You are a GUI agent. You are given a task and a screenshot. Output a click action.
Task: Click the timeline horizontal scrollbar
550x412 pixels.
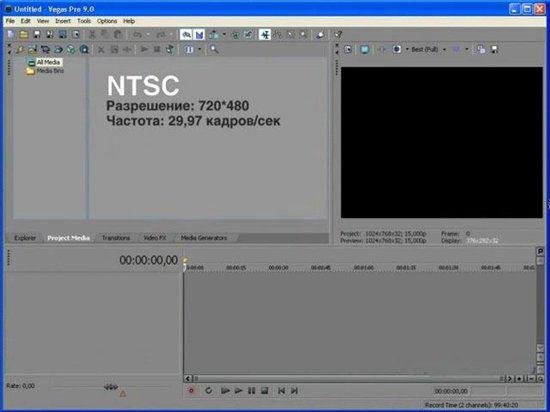[x=349, y=378]
